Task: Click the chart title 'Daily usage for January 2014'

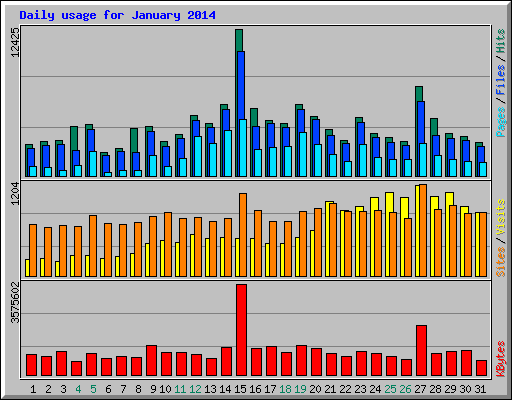Action: coord(117,15)
